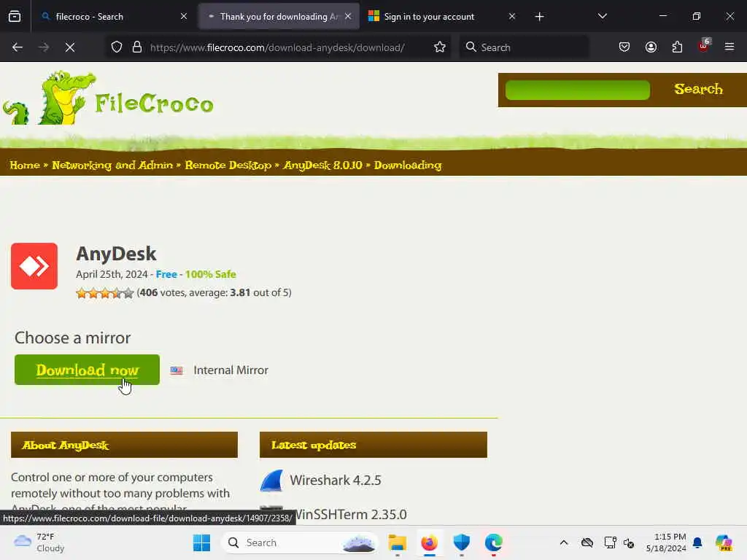747x560 pixels.
Task: Click the site padlock security icon
Action: [x=137, y=47]
